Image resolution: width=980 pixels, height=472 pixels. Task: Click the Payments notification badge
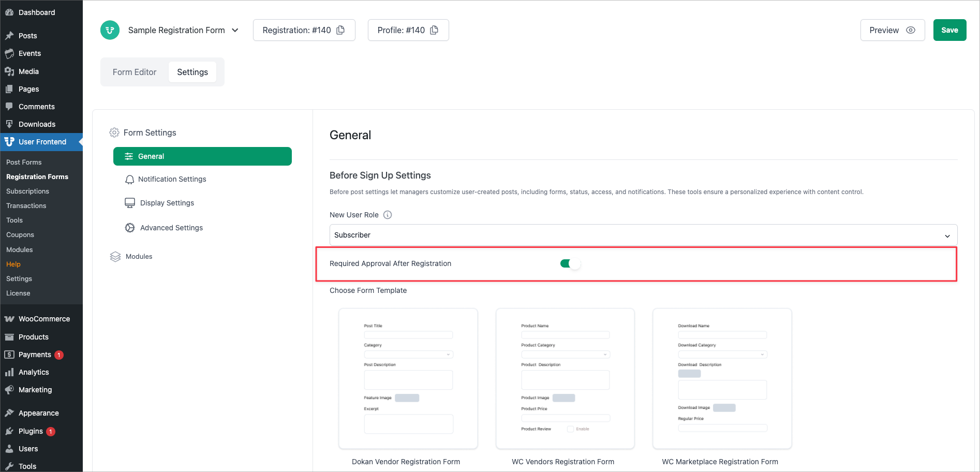(58, 355)
